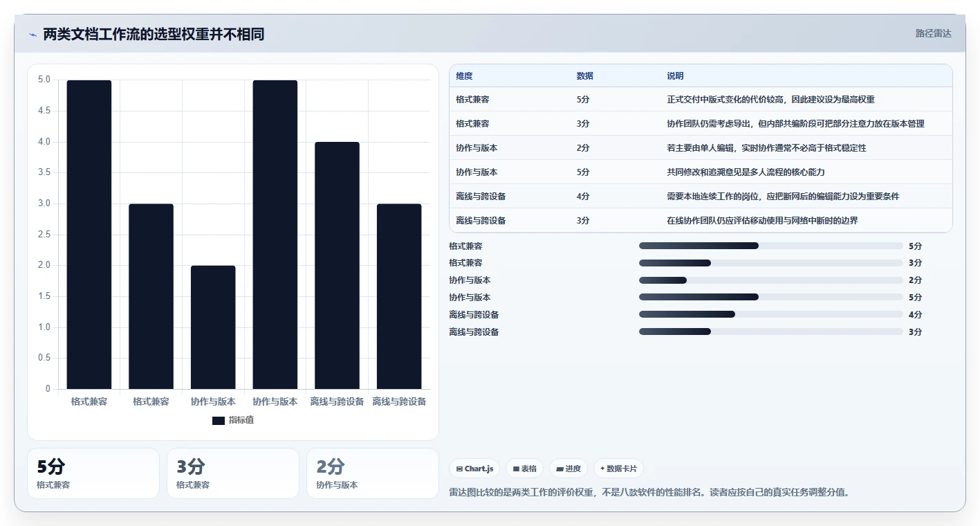The width and height of the screenshot is (980, 526).
Task: Click the 格式兼容 progress bar showing 5分
Action: (771, 246)
